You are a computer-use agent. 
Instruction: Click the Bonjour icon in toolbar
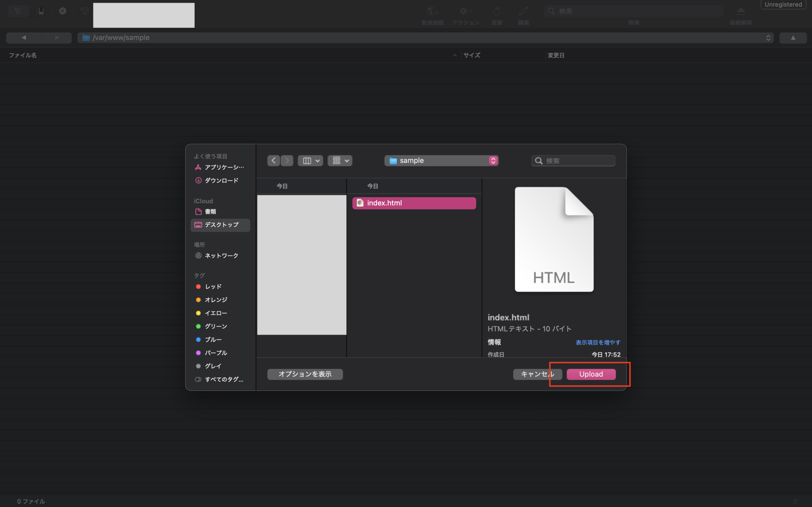click(84, 11)
